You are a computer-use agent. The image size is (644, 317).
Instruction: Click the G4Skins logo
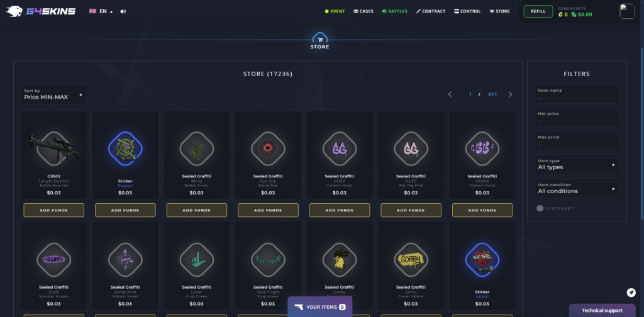41,11
